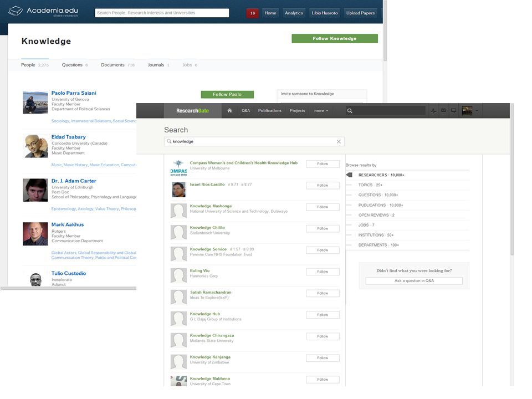This screenshot has width=532, height=399.
Task: Filter results by Researchers 10,000+
Action: pyautogui.click(x=381, y=175)
